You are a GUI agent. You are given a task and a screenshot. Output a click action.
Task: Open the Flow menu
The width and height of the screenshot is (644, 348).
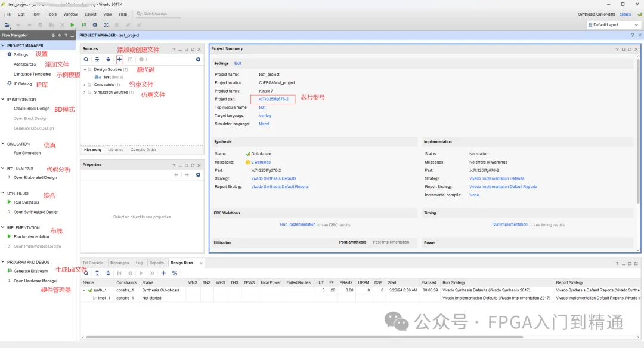click(35, 14)
